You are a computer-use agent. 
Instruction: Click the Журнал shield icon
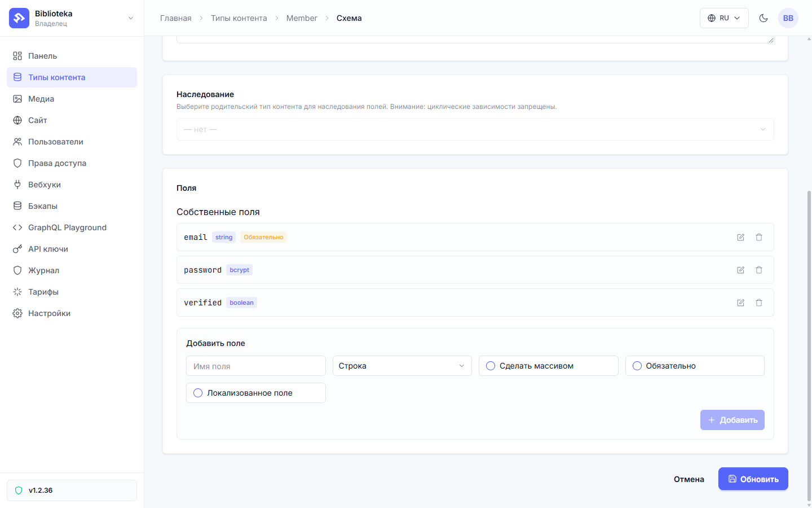17,270
